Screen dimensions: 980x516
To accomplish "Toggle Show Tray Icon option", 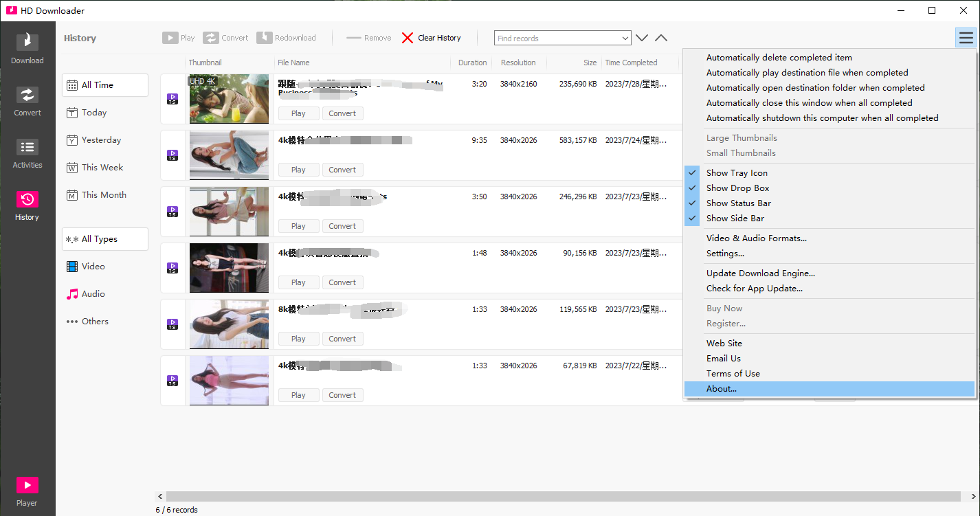I will pos(737,173).
